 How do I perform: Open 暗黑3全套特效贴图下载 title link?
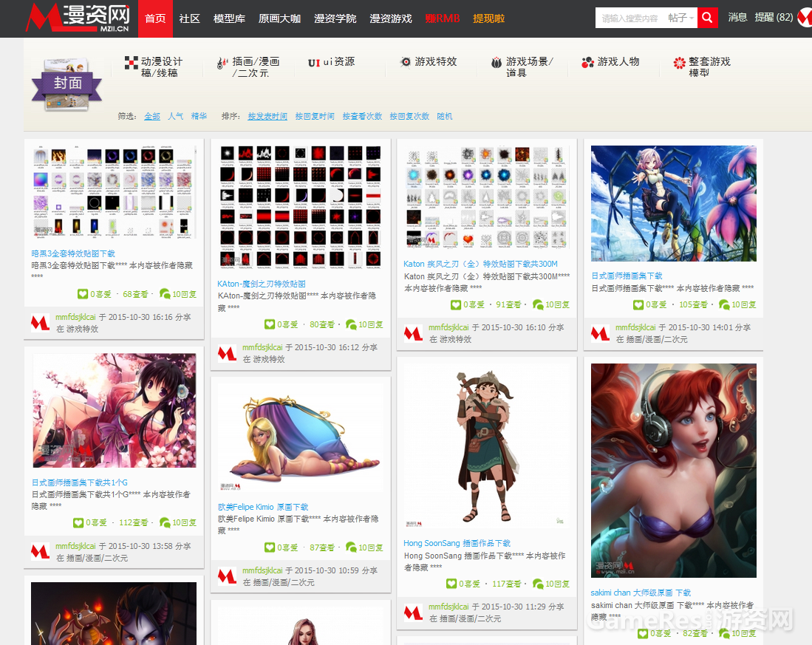pos(73,253)
